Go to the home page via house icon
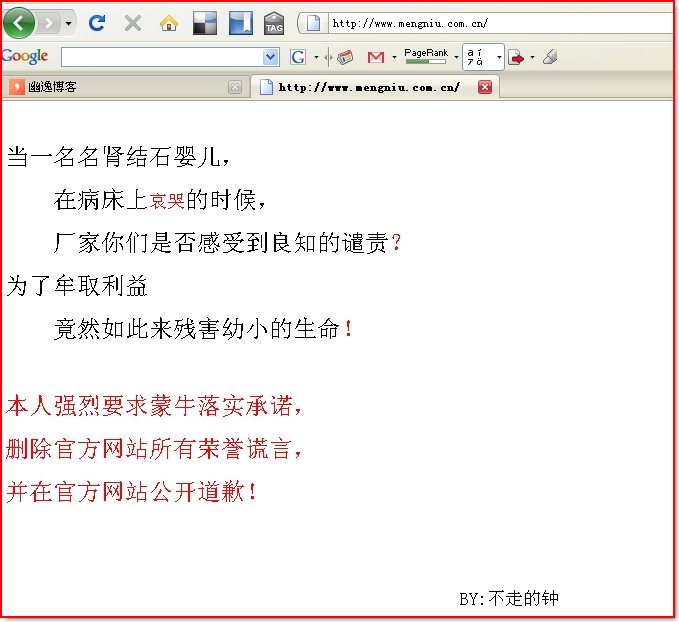 tap(169, 23)
